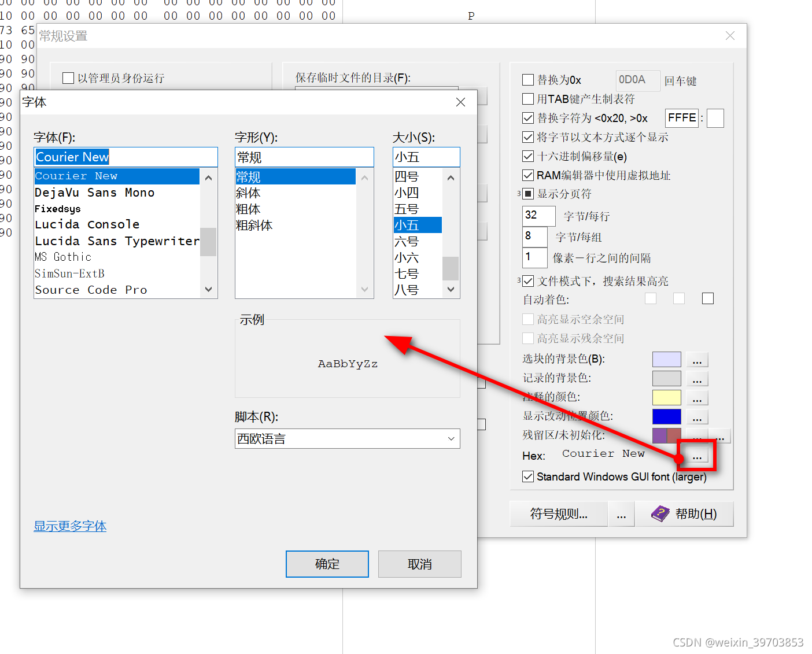Enable 以管理员身份运行 checkbox

[x=68, y=78]
